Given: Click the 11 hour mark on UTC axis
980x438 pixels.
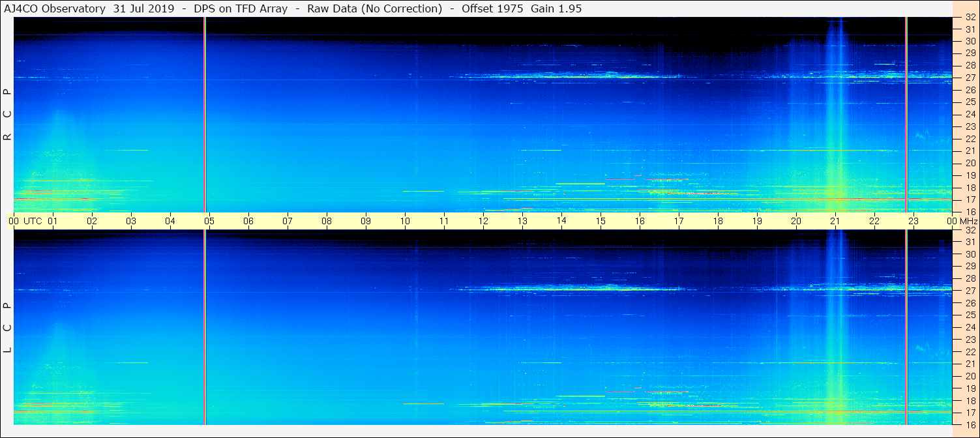Looking at the screenshot, I should point(444,221).
